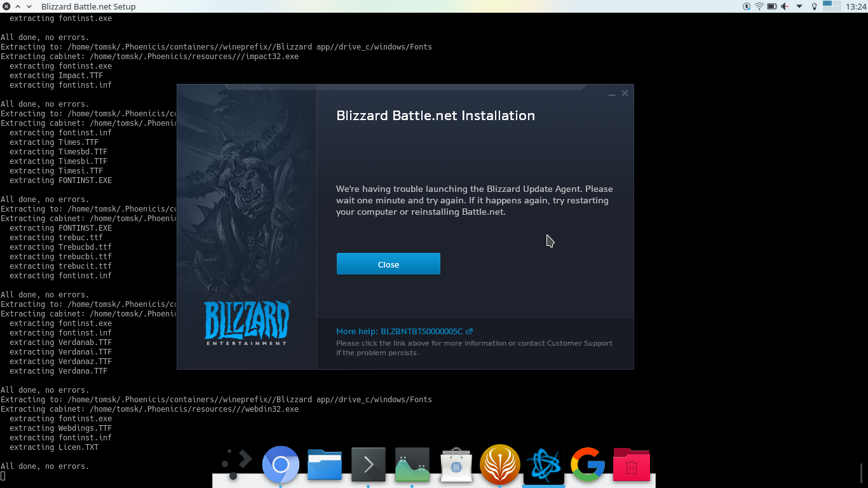868x488 pixels.
Task: Click the "Blizzard Battle.net Installation" heading
Action: coord(435,116)
